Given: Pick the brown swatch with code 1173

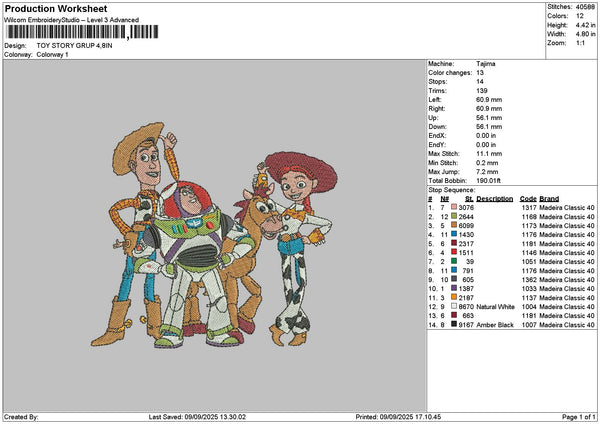Looking at the screenshot, I should (x=454, y=225).
